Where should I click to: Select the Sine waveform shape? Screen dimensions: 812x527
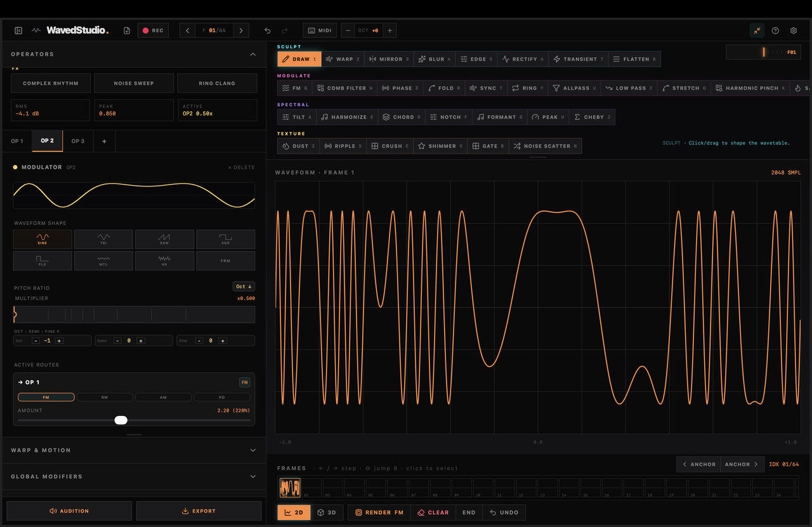coord(43,239)
